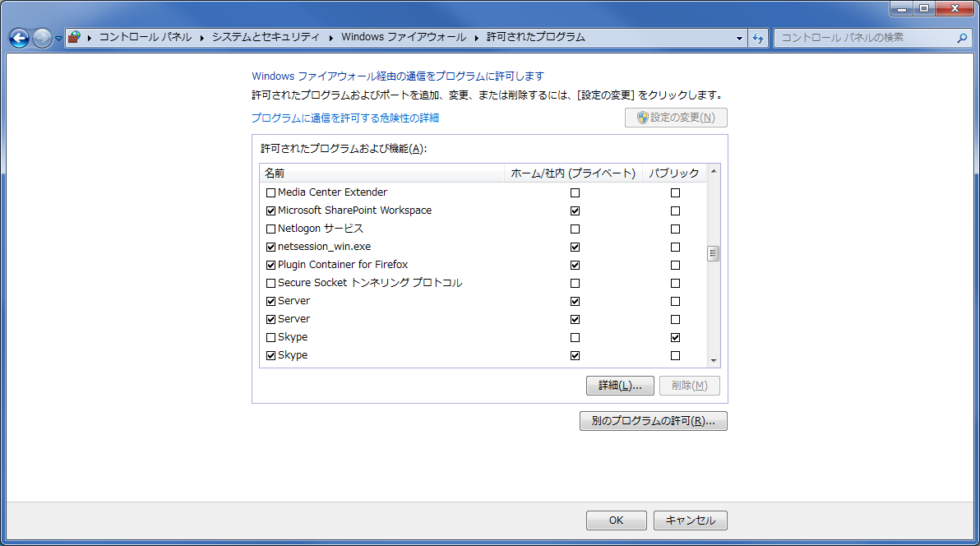Open the recent pages dropdown arrow
This screenshot has height=546, width=980.
click(x=58, y=38)
